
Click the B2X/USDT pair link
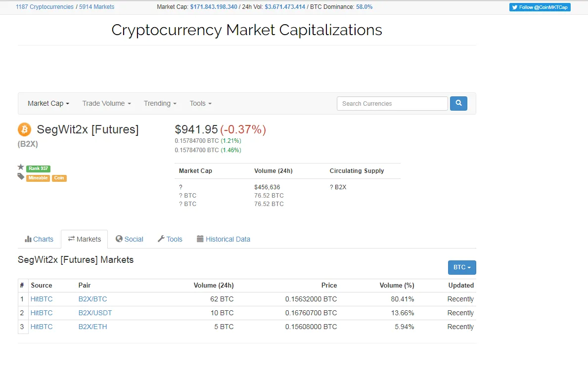95,313
